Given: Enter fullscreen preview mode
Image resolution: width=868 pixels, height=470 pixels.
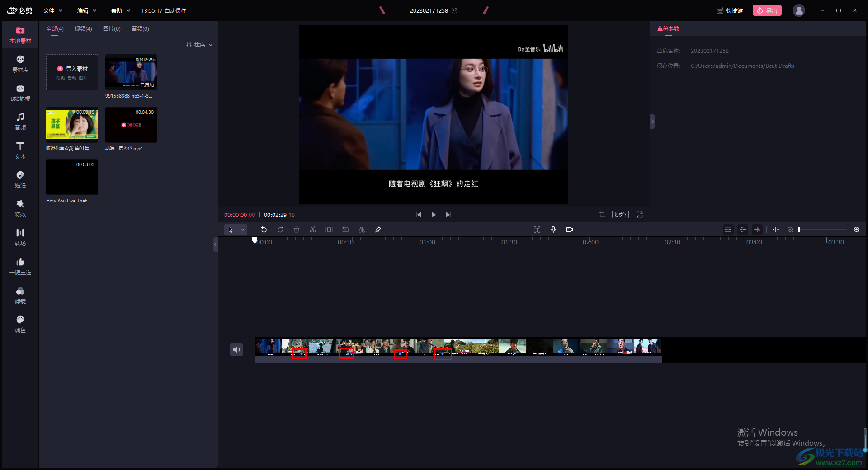Looking at the screenshot, I should click(640, 215).
